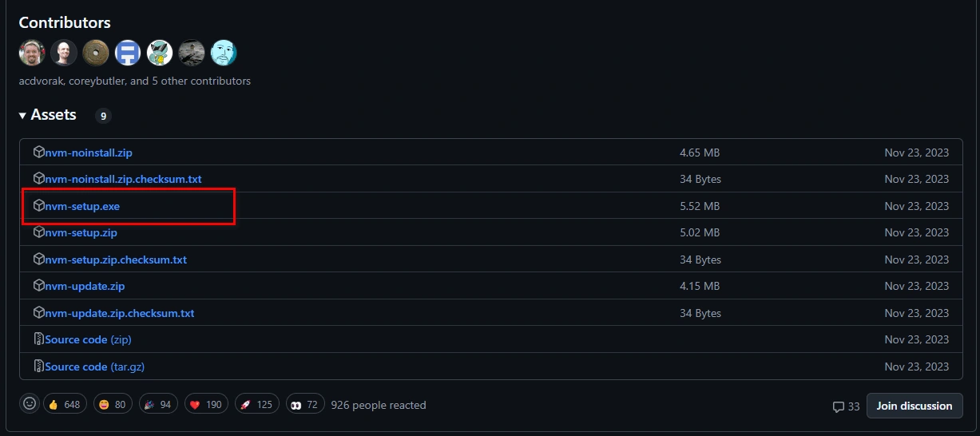
Task: Toggle the heart reaction
Action: pyautogui.click(x=206, y=404)
